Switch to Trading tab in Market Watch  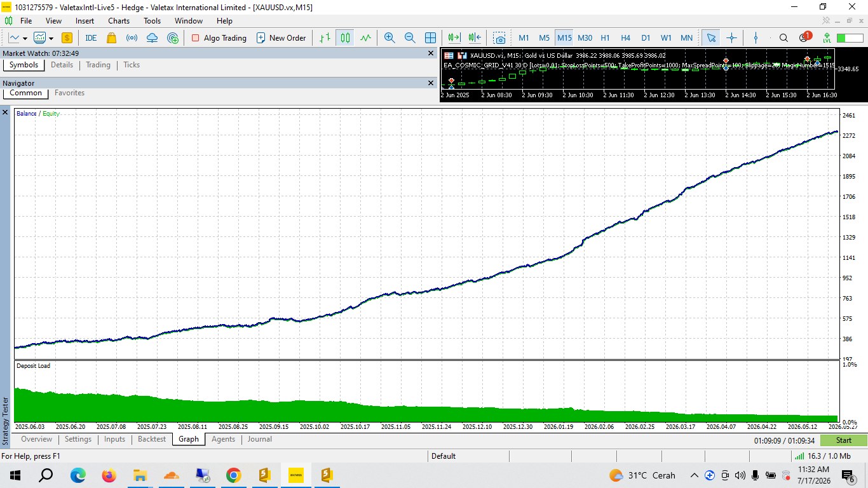point(98,65)
